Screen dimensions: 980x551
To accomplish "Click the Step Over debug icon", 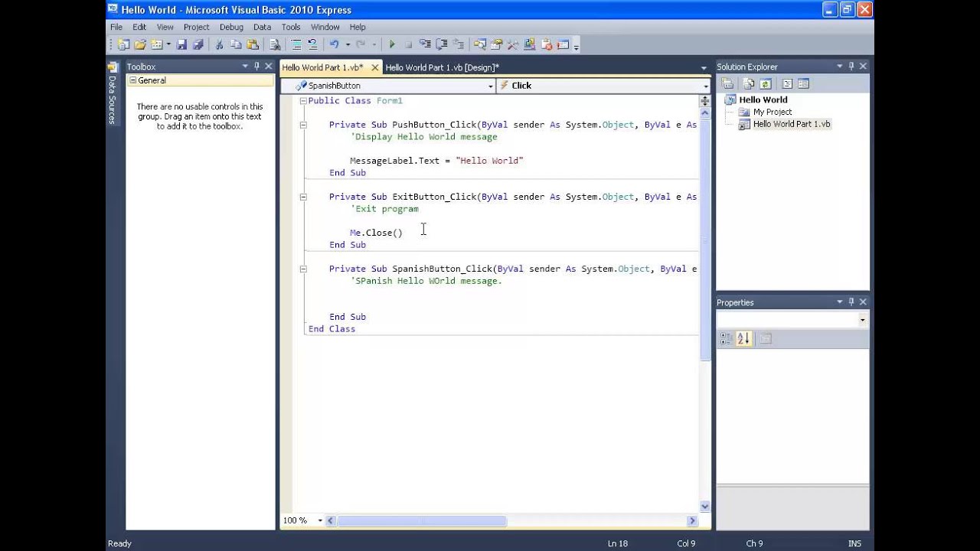I will (x=442, y=44).
